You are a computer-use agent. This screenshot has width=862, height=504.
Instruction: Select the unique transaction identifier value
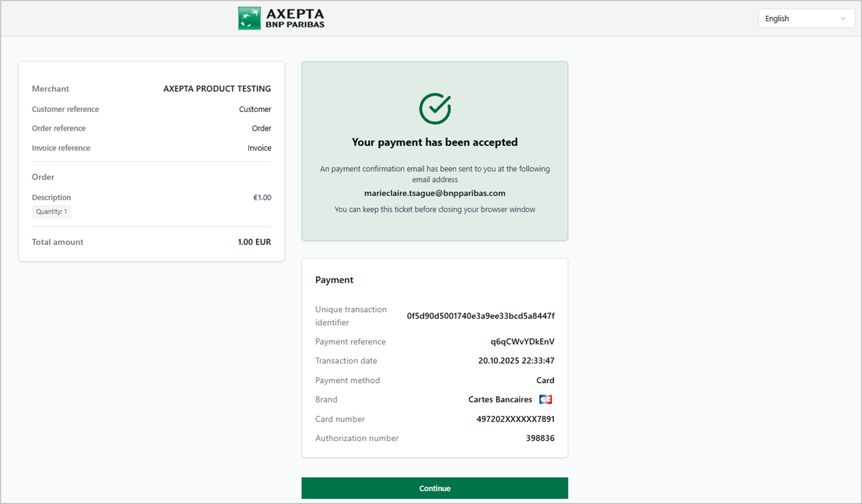click(x=480, y=316)
